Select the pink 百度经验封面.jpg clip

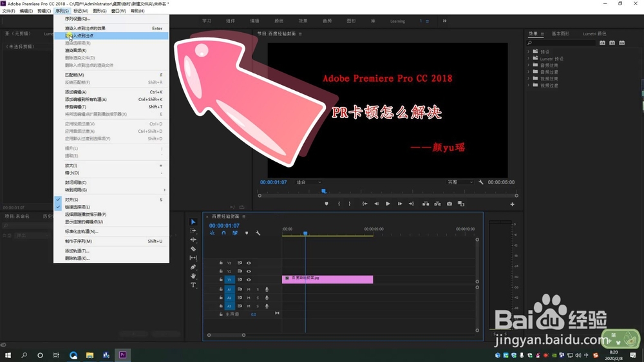(327, 280)
